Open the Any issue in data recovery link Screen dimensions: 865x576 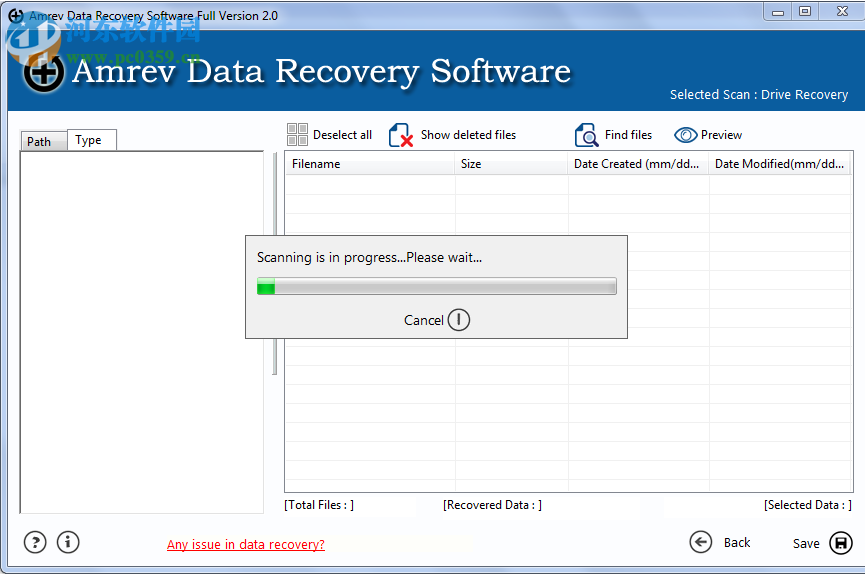245,545
